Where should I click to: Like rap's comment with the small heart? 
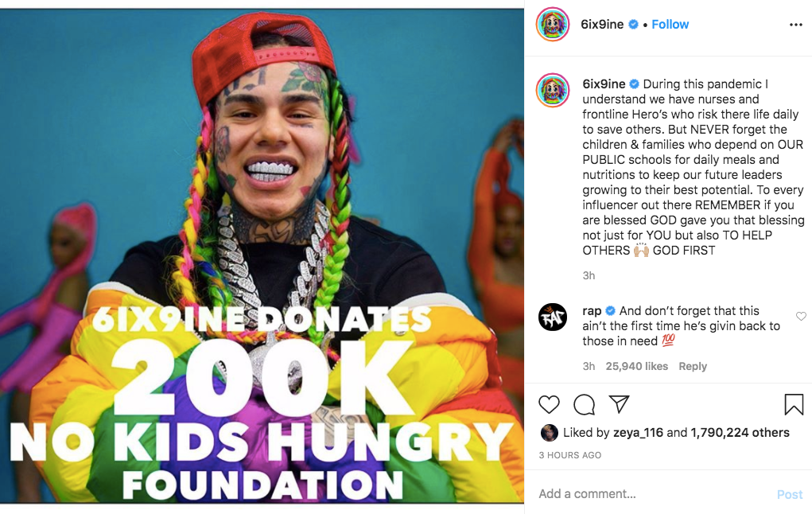tap(801, 316)
